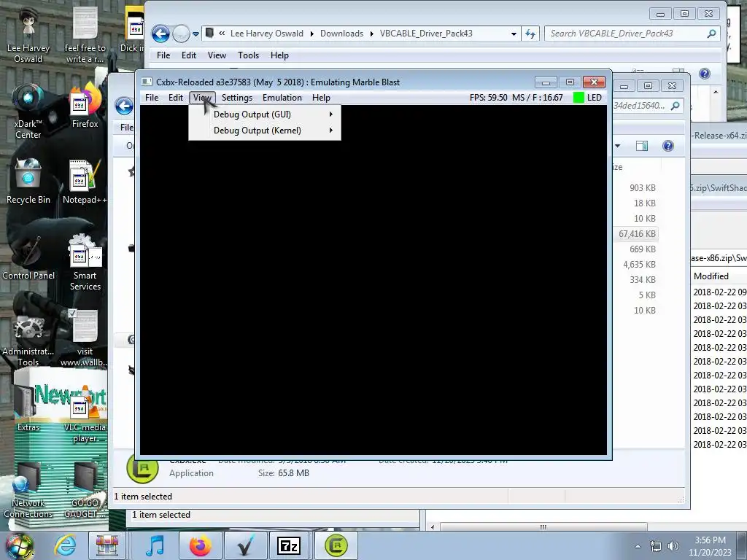The image size is (747, 560).
Task: Open Notepad++ desktop shortcut
Action: tap(85, 182)
